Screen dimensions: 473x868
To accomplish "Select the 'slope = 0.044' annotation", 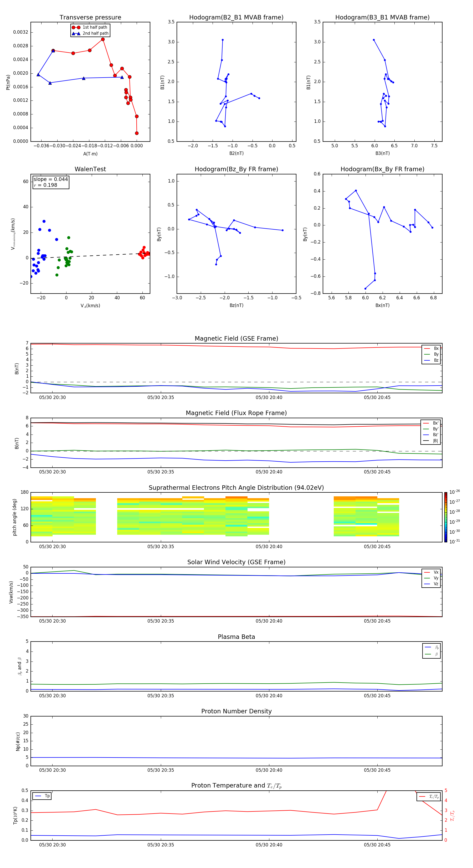I will [x=50, y=179].
